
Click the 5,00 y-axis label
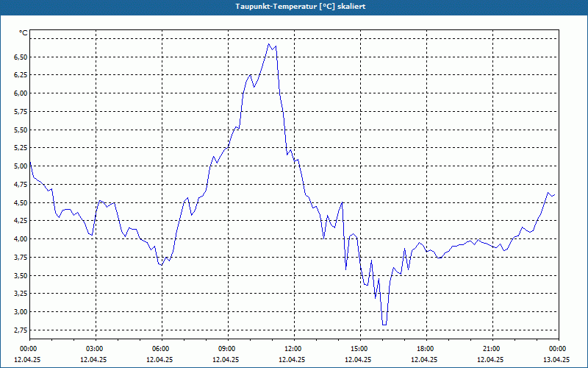coord(21,166)
